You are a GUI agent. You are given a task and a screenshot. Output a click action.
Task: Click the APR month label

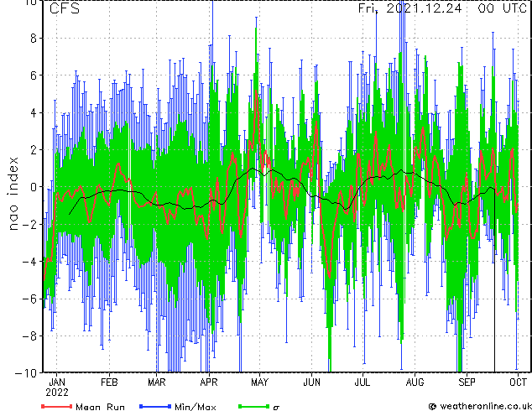coord(209,382)
